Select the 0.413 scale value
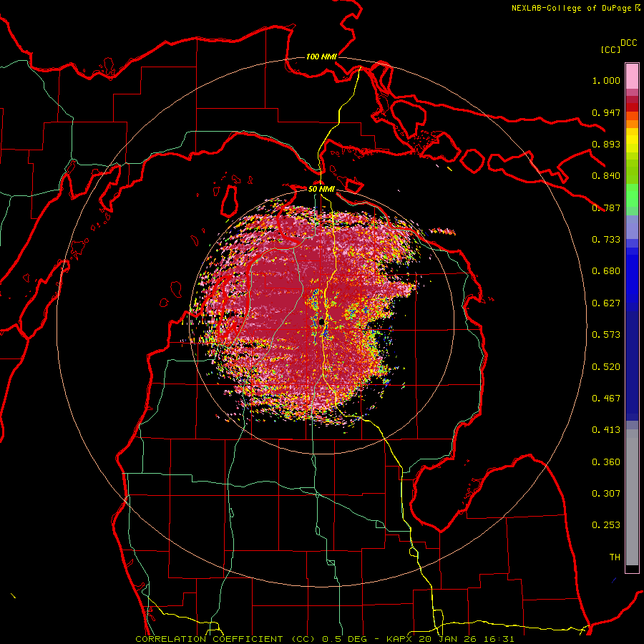The height and width of the screenshot is (644, 644). (606, 430)
